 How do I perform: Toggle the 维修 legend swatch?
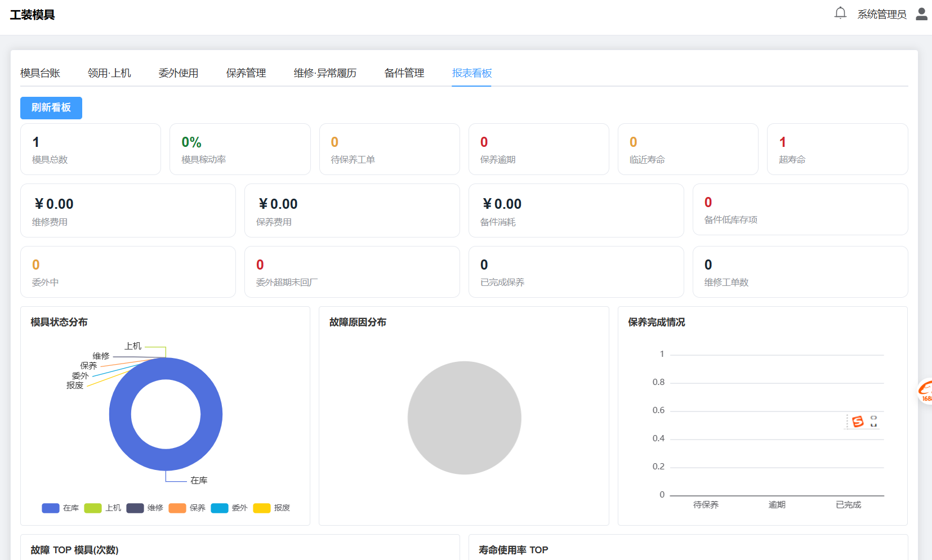point(135,508)
